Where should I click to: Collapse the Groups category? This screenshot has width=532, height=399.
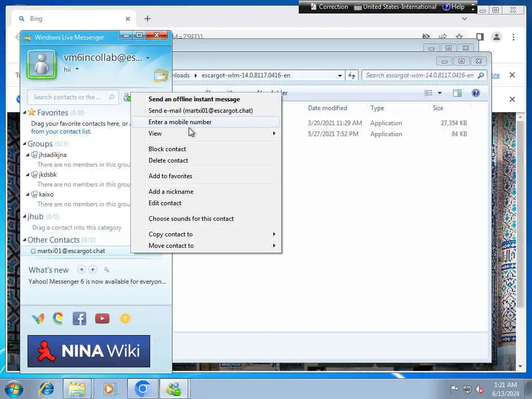pyautogui.click(x=24, y=143)
